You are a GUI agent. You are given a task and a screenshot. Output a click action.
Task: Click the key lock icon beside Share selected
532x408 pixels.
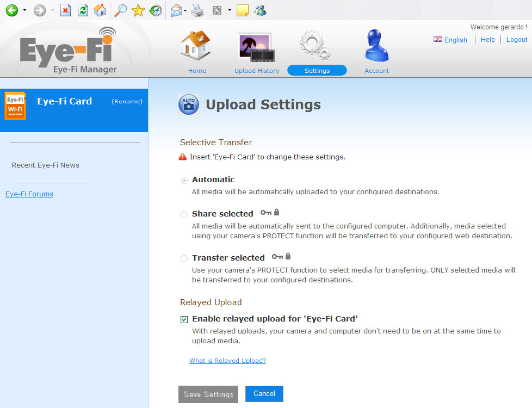(x=270, y=213)
